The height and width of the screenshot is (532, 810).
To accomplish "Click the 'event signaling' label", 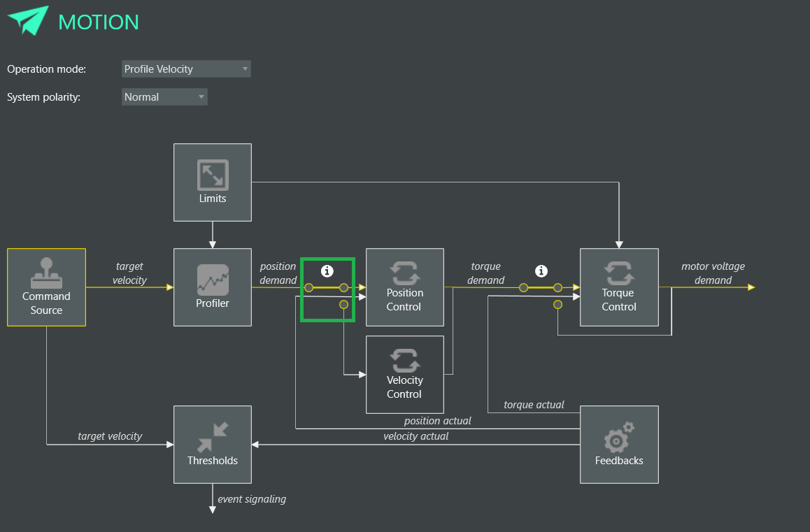I will coord(252,499).
